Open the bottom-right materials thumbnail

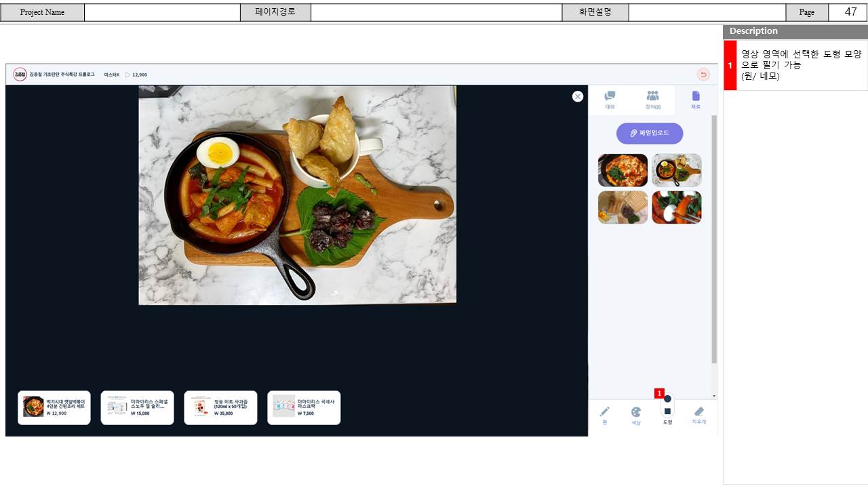pos(677,207)
